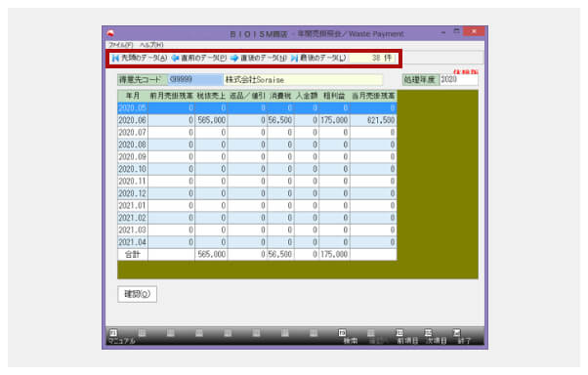Select the 前項目 function key
Image resolution: width=588 pixels, height=375 pixels.
(x=407, y=337)
